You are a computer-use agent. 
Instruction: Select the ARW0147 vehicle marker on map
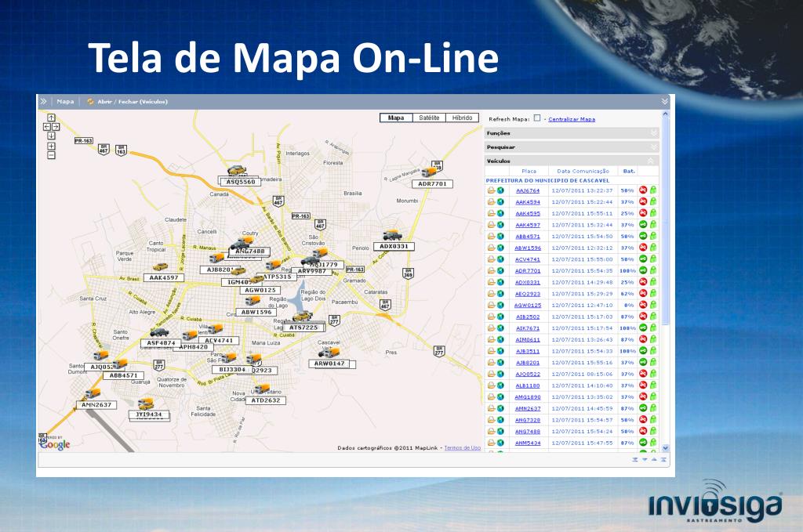click(329, 352)
